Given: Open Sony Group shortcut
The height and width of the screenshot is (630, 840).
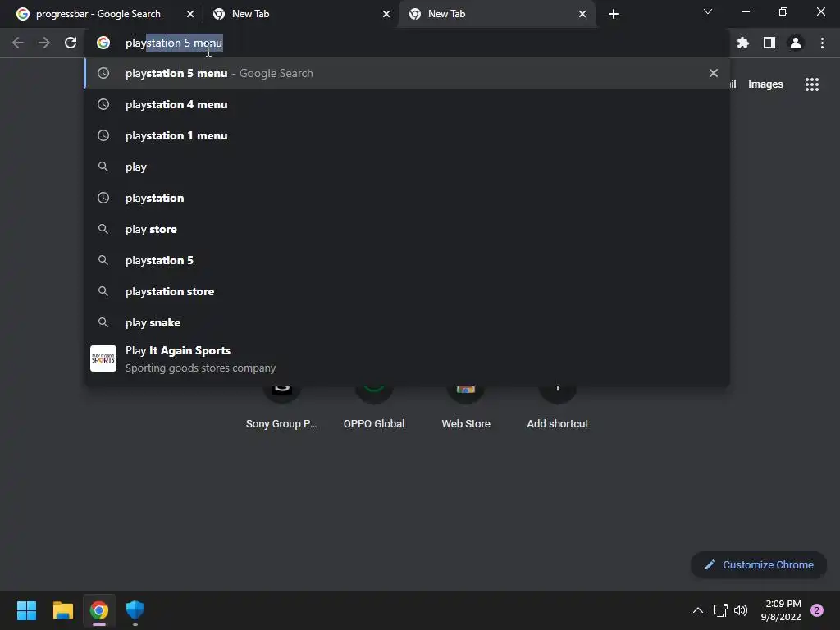Looking at the screenshot, I should click(282, 410).
